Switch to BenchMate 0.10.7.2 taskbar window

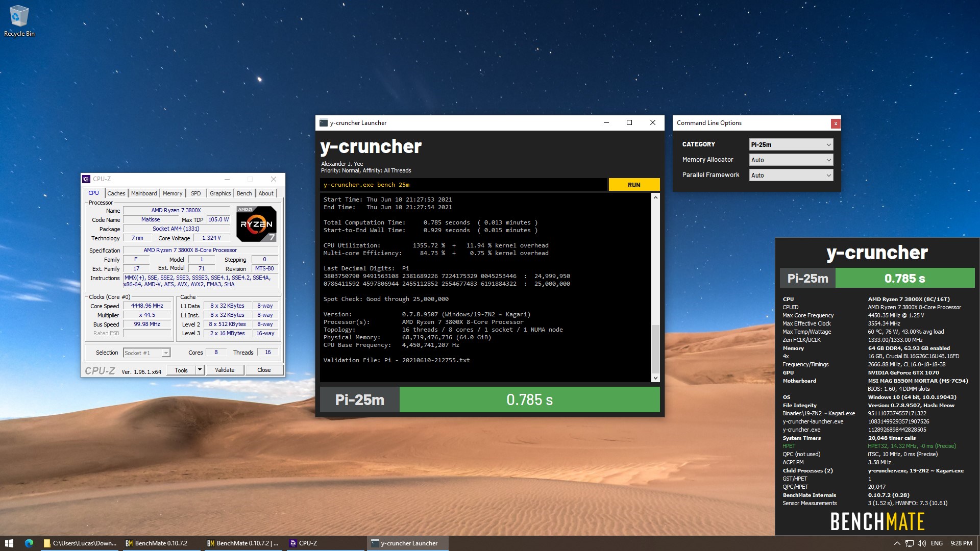pyautogui.click(x=161, y=543)
